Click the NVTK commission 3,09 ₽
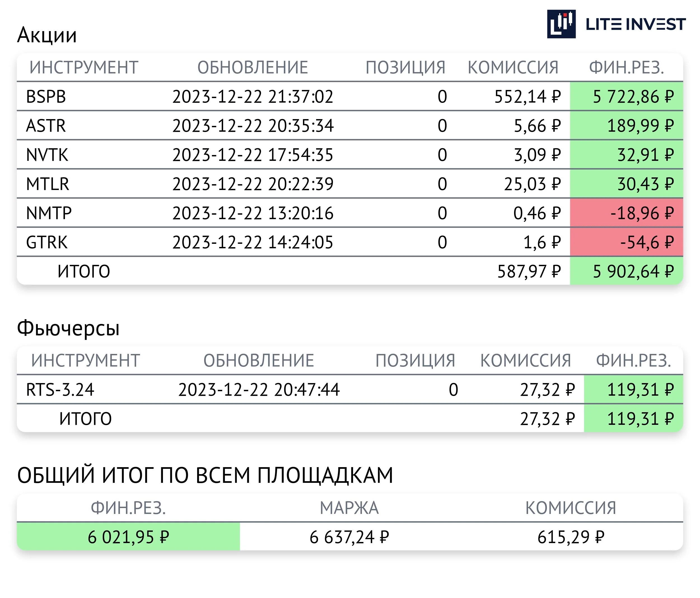 click(x=538, y=155)
